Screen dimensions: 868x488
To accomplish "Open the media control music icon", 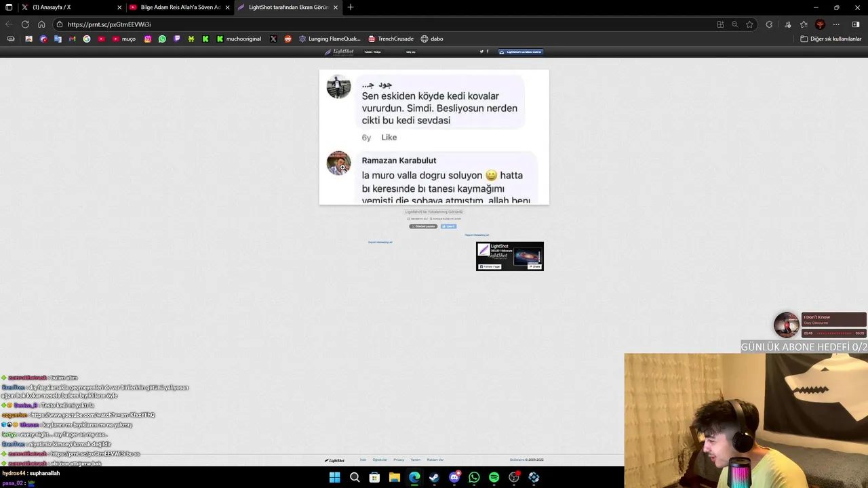I will pyautogui.click(x=787, y=24).
